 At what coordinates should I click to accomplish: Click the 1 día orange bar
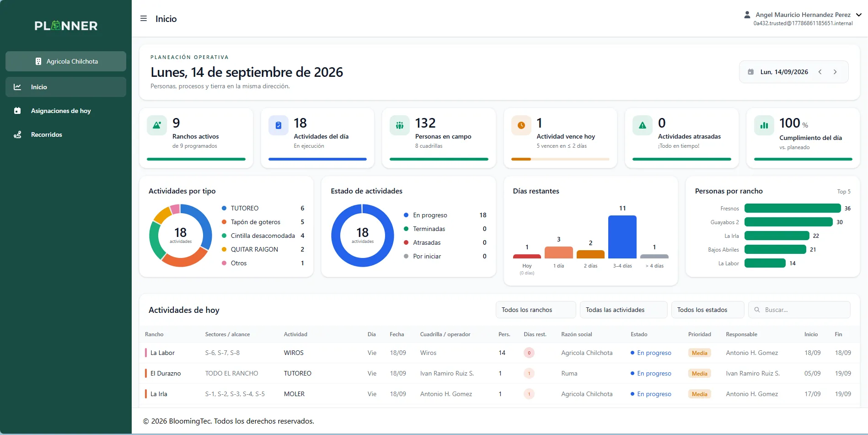[559, 252]
